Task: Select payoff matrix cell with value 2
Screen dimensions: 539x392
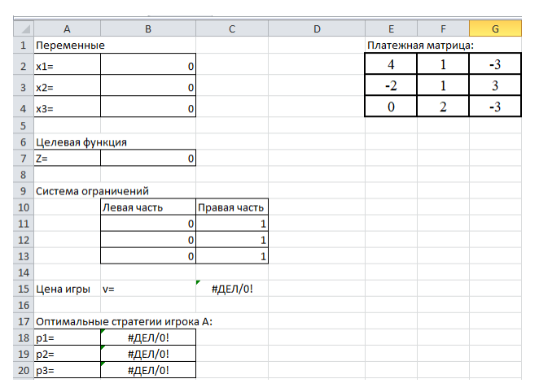Action: (x=443, y=107)
